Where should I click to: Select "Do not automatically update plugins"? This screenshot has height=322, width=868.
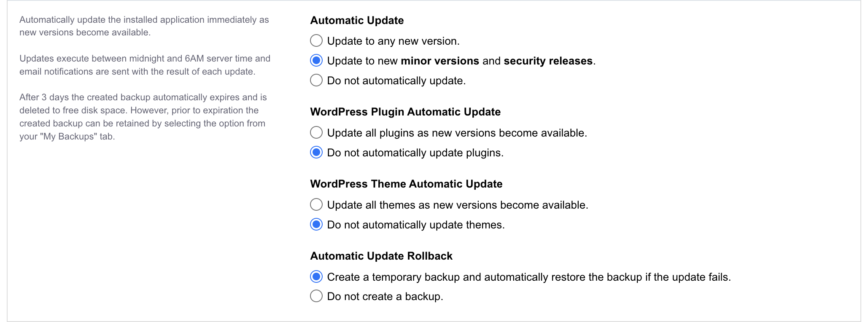click(x=316, y=153)
